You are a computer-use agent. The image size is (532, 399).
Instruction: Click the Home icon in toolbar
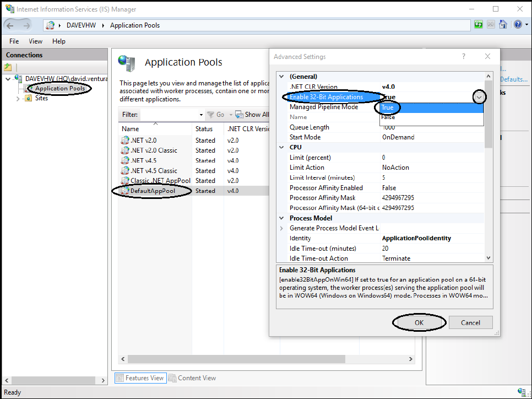coord(503,25)
